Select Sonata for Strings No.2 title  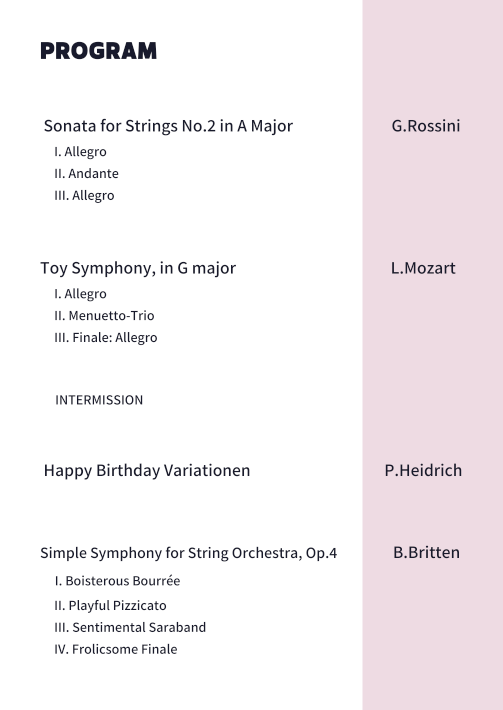click(168, 126)
